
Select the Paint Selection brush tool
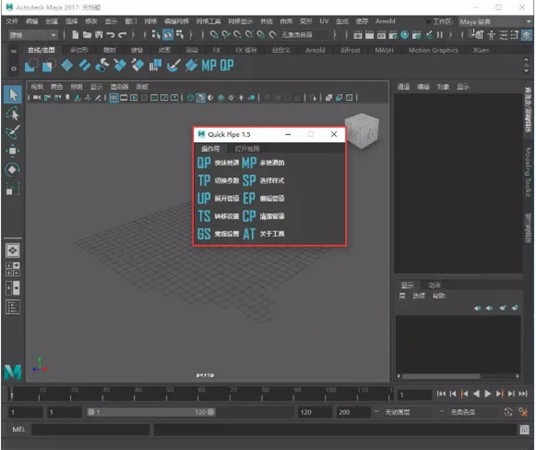[13, 132]
